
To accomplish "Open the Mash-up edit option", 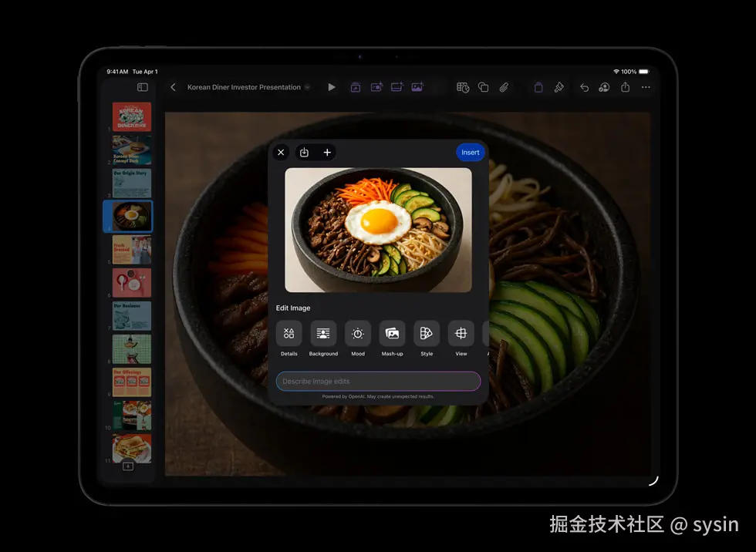I will click(x=392, y=335).
